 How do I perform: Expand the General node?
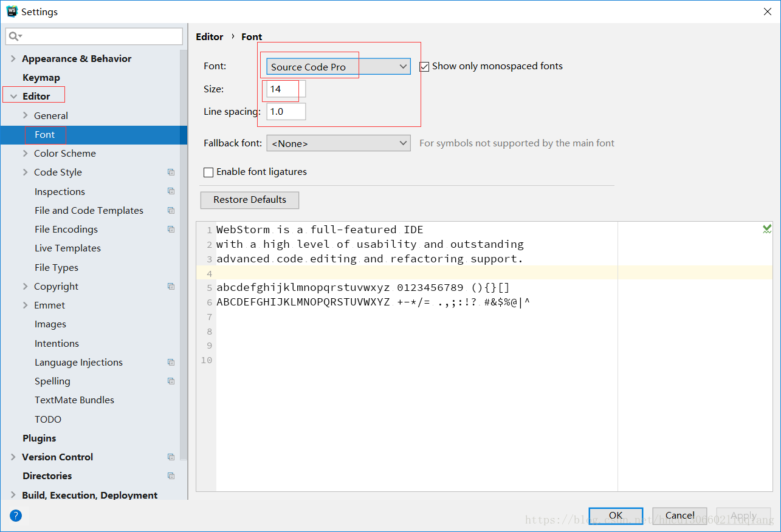point(25,115)
